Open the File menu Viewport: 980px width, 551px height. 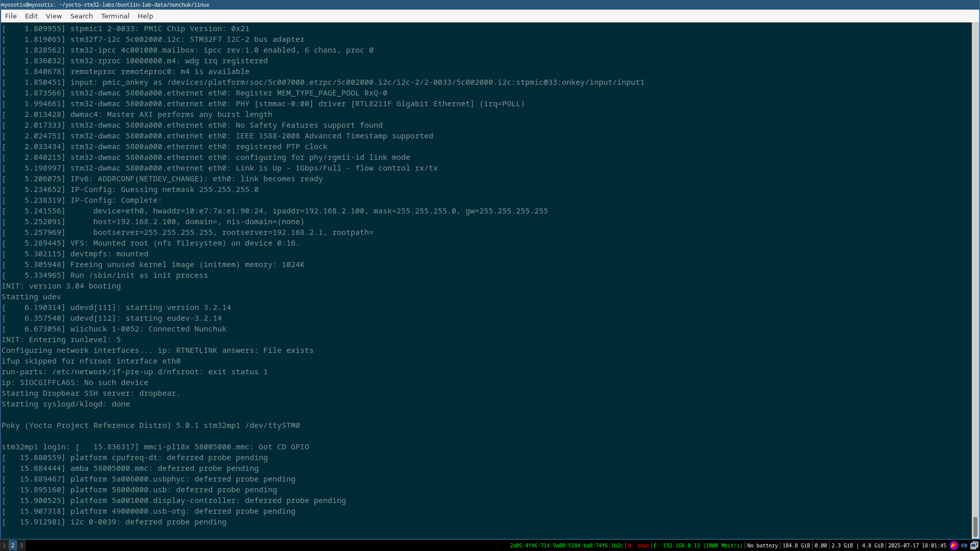click(11, 16)
